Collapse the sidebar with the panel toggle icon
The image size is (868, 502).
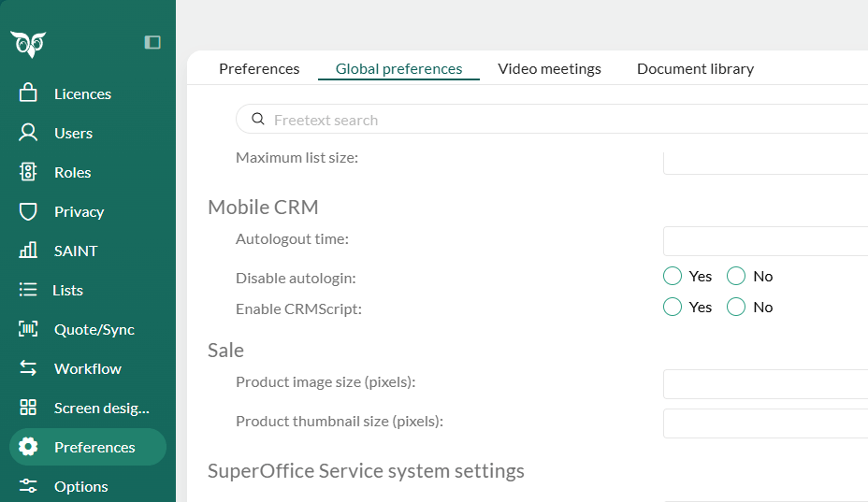coord(152,42)
